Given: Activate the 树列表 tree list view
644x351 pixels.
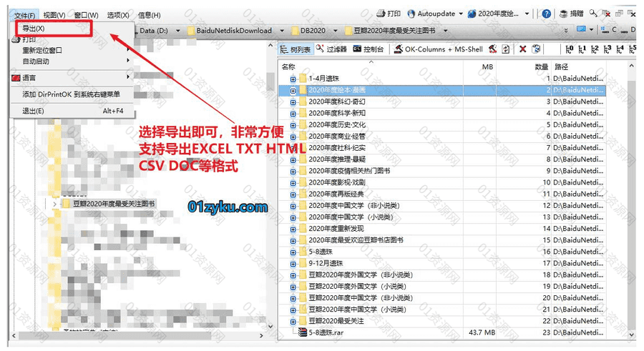Looking at the screenshot, I should coord(296,49).
